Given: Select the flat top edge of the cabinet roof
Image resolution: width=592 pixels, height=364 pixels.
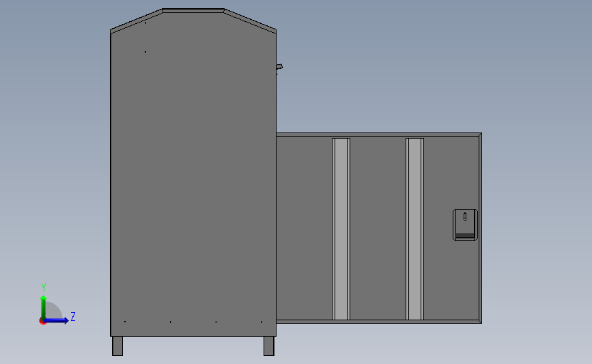Looking at the screenshot, I should 193,11.
